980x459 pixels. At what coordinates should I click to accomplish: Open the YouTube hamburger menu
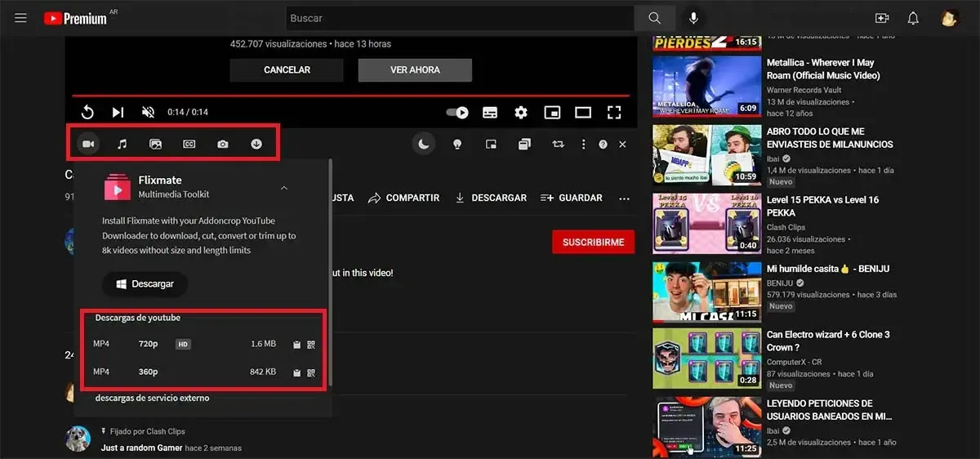pos(20,18)
